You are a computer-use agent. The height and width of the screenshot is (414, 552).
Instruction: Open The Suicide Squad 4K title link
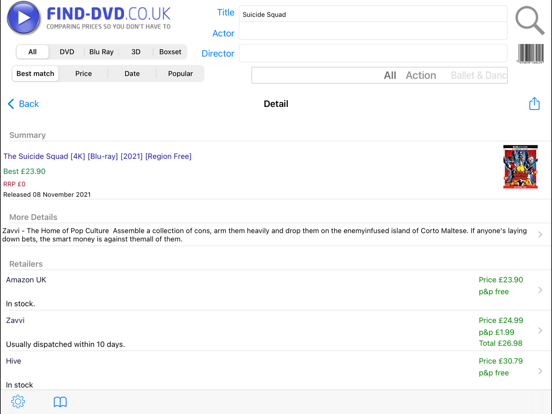(98, 156)
